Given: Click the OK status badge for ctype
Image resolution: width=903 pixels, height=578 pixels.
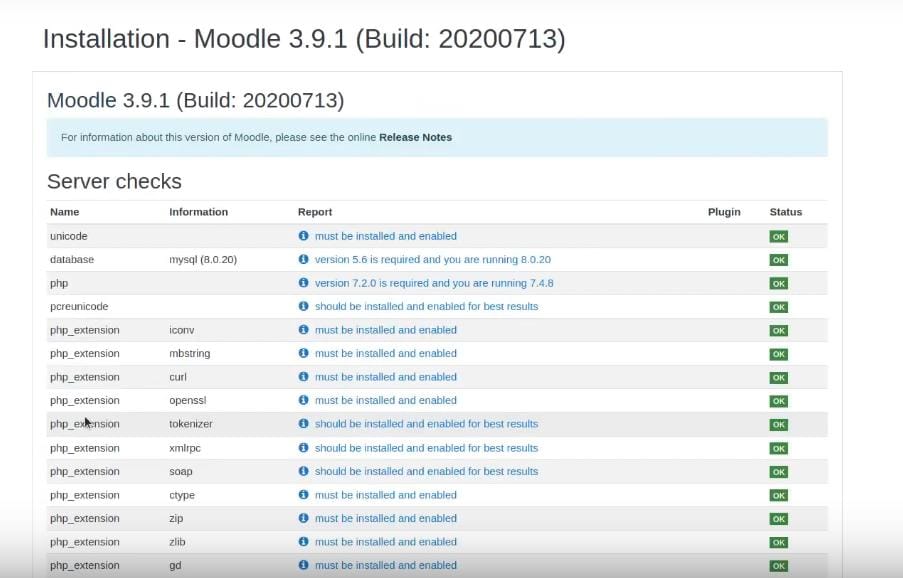Looking at the screenshot, I should (778, 495).
